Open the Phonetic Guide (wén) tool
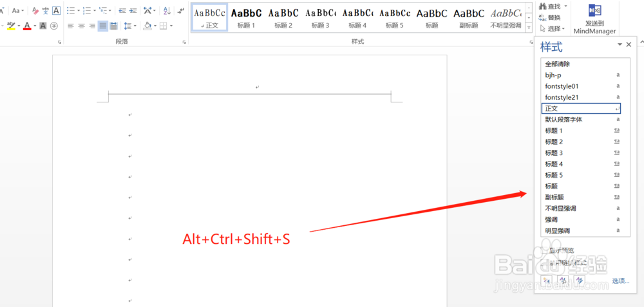Screen dimensions: 644x307 [x=46, y=11]
